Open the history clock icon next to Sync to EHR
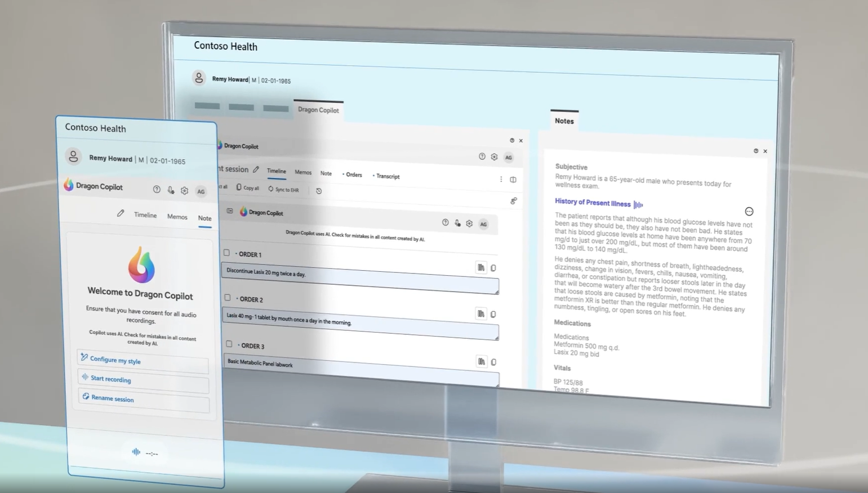 pos(319,191)
